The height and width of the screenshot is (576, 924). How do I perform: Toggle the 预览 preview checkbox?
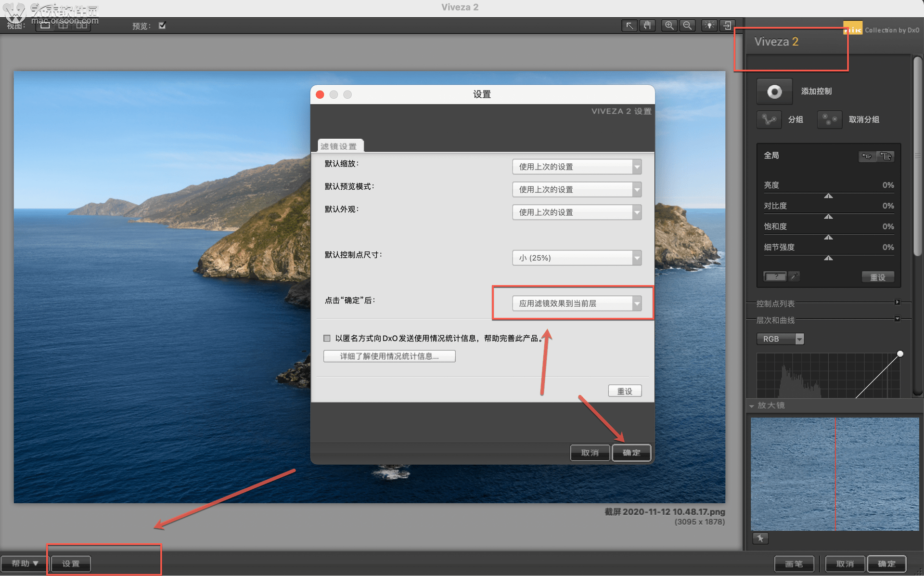[x=162, y=26]
